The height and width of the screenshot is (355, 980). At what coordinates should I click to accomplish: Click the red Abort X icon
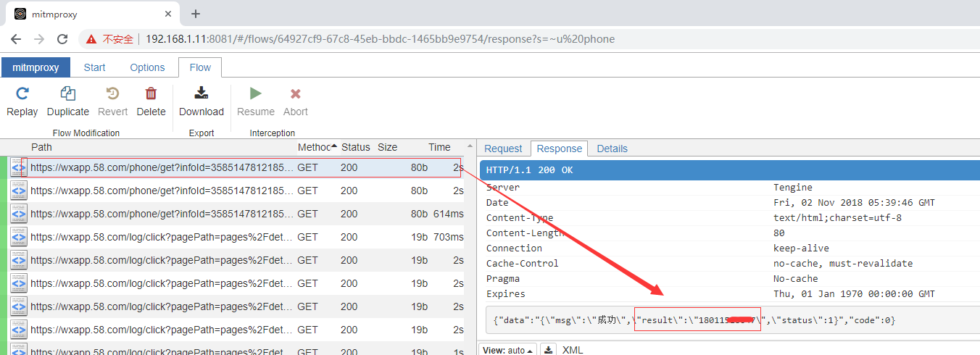click(295, 93)
